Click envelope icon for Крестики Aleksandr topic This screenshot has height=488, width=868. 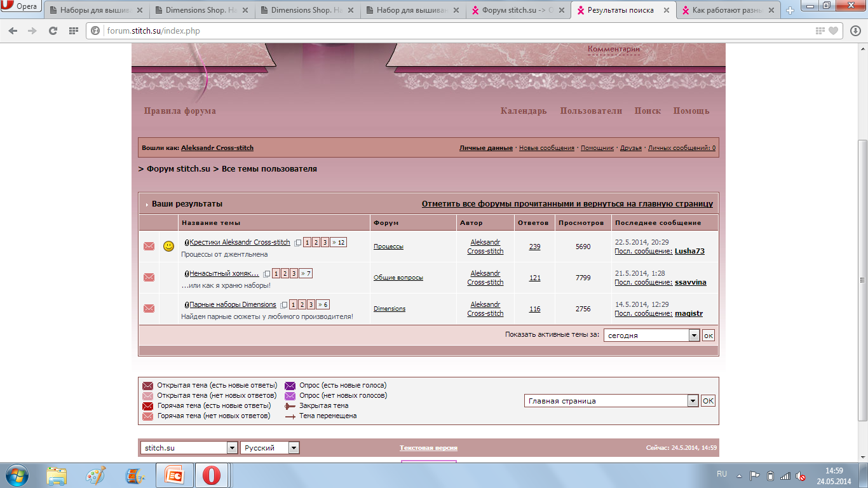tap(149, 247)
